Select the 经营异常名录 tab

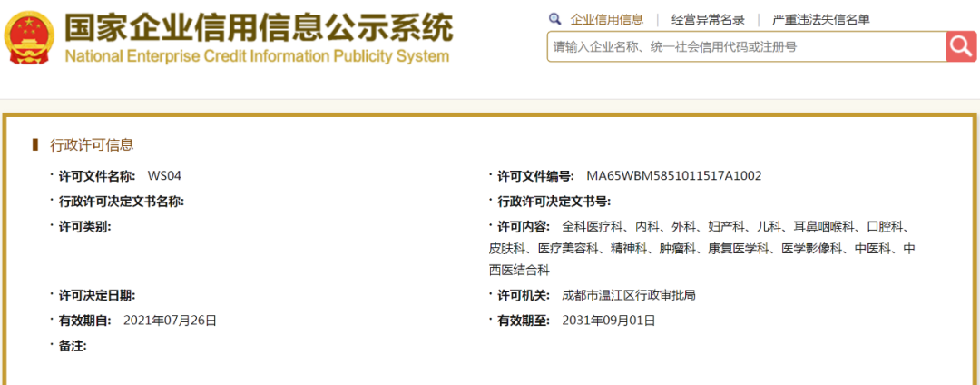(708, 19)
